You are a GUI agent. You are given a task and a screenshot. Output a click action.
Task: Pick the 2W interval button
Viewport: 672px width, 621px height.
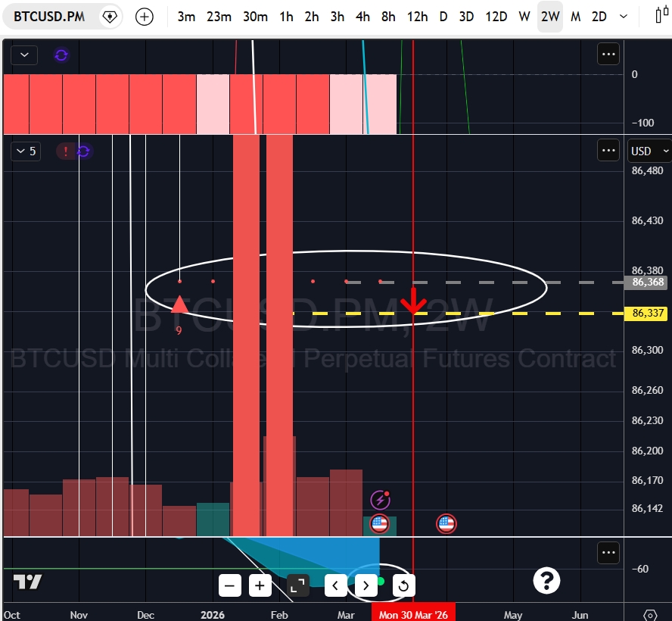[550, 17]
